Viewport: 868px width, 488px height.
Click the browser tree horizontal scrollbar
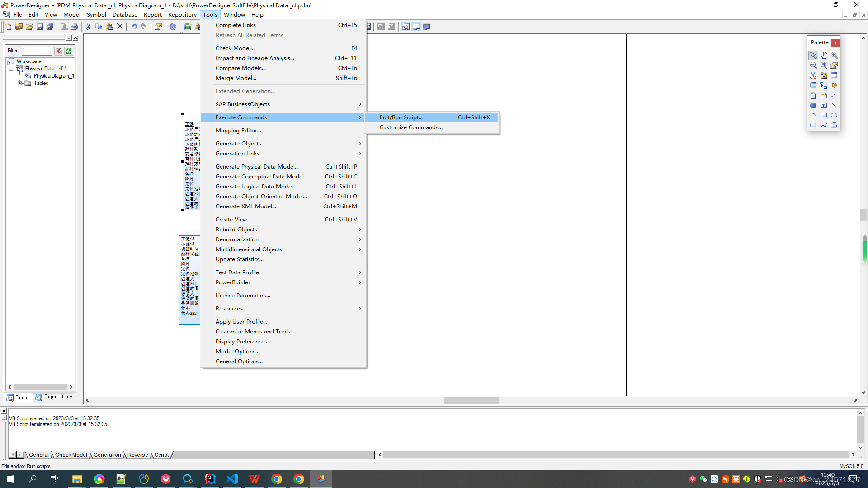point(40,387)
